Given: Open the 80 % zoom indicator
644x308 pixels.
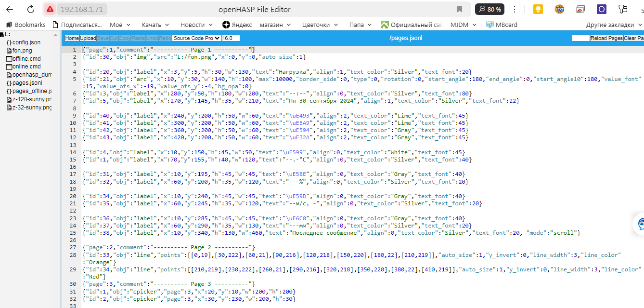Looking at the screenshot, I should [x=489, y=9].
